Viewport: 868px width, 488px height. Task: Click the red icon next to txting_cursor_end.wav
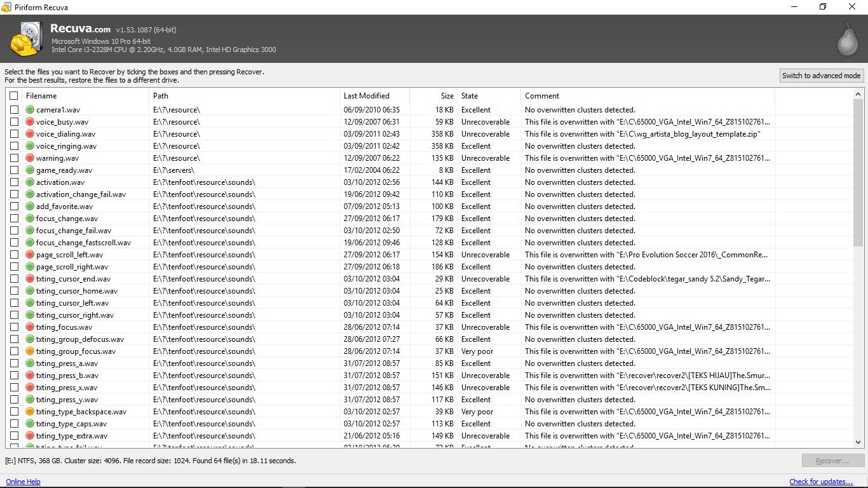coord(30,279)
